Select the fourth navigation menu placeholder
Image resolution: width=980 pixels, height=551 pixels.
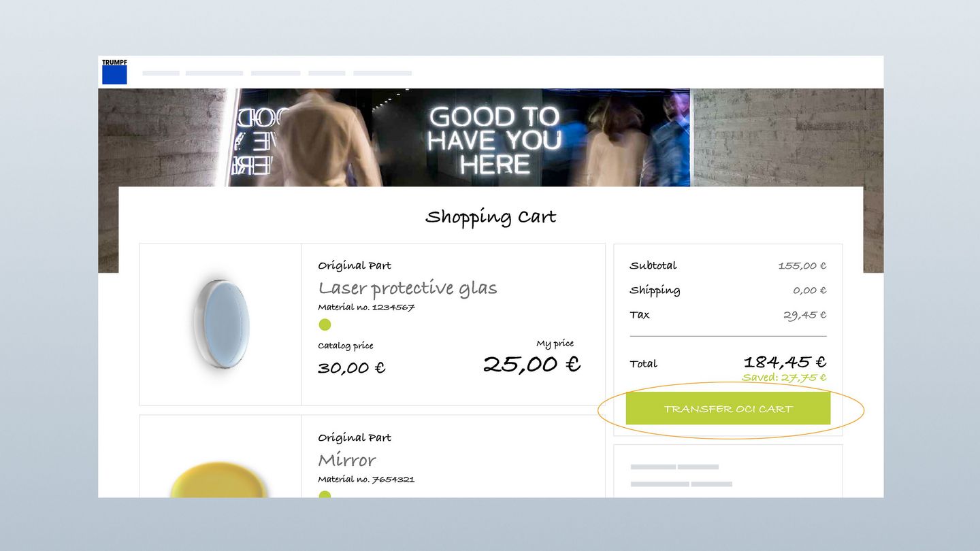(x=327, y=73)
